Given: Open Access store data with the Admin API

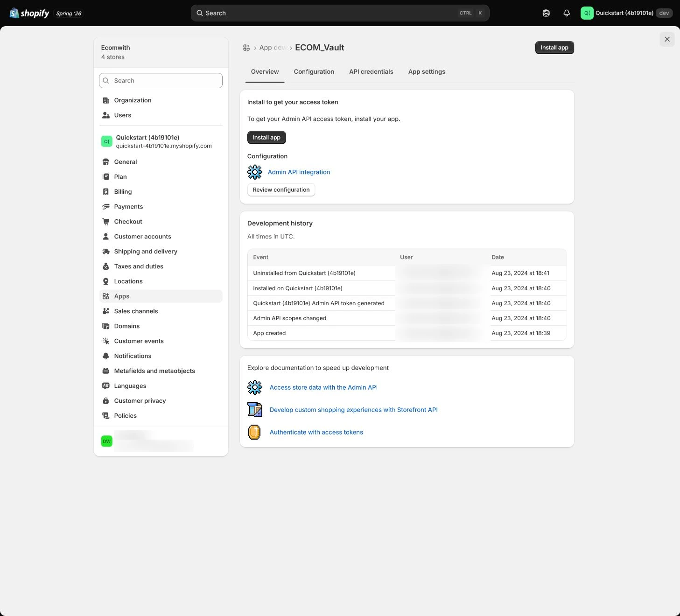Looking at the screenshot, I should coord(323,387).
